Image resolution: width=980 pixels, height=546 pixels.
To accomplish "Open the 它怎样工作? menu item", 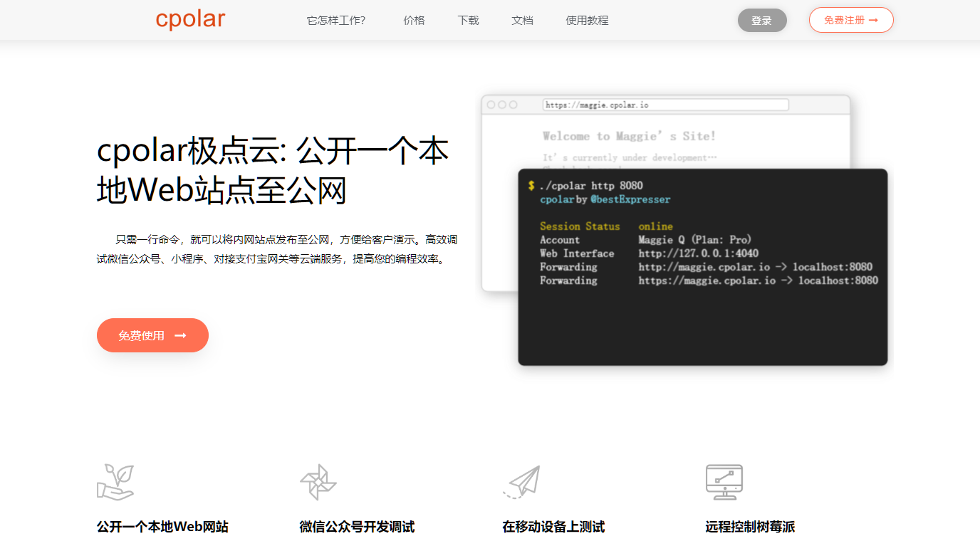I will coord(336,20).
